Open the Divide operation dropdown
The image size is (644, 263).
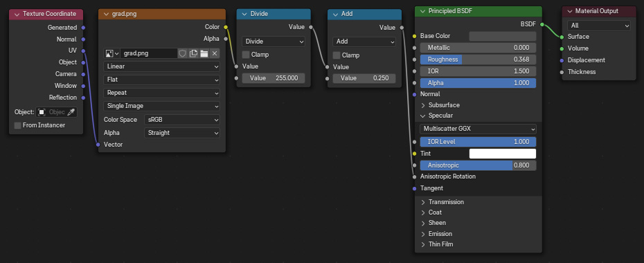(x=274, y=42)
